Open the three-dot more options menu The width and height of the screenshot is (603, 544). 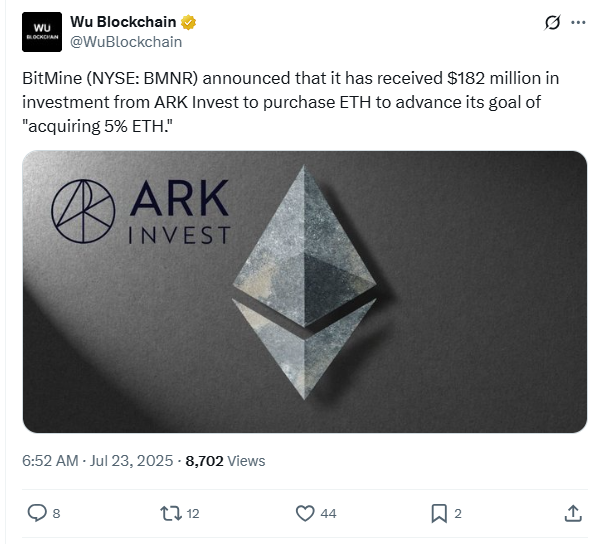pyautogui.click(x=578, y=23)
